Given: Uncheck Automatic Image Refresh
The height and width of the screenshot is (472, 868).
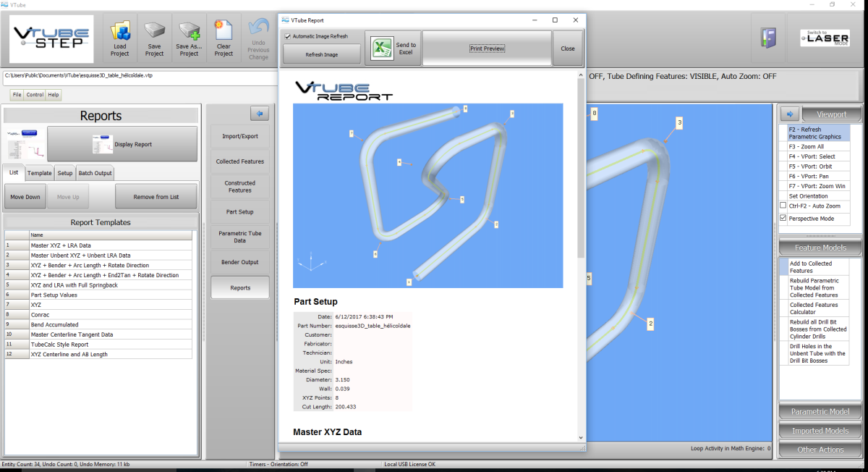Looking at the screenshot, I should (x=288, y=36).
